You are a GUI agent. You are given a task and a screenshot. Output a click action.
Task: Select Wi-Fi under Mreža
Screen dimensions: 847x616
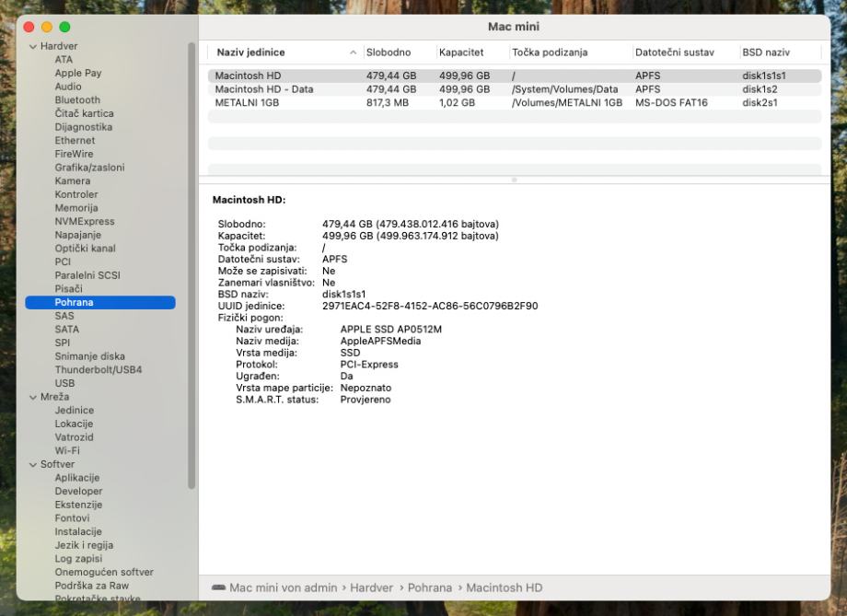coord(66,451)
